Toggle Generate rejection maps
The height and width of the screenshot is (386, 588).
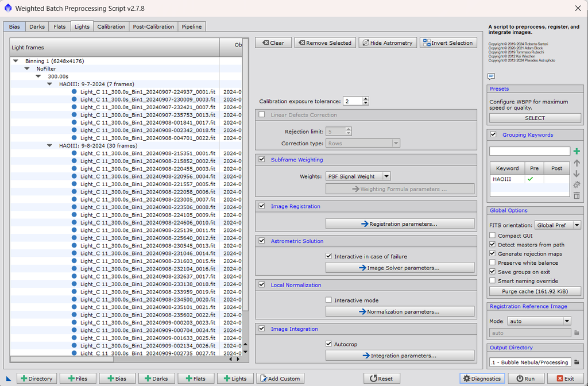(x=492, y=253)
